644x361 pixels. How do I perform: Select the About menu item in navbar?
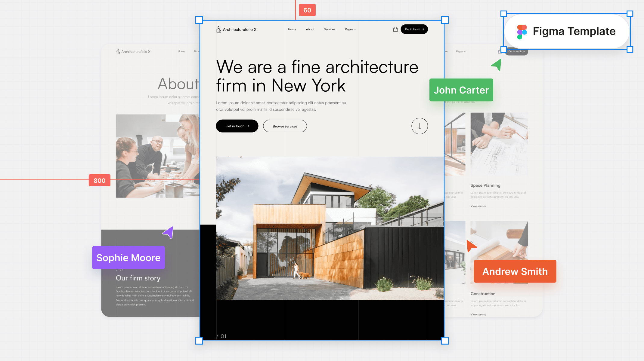[x=310, y=29]
